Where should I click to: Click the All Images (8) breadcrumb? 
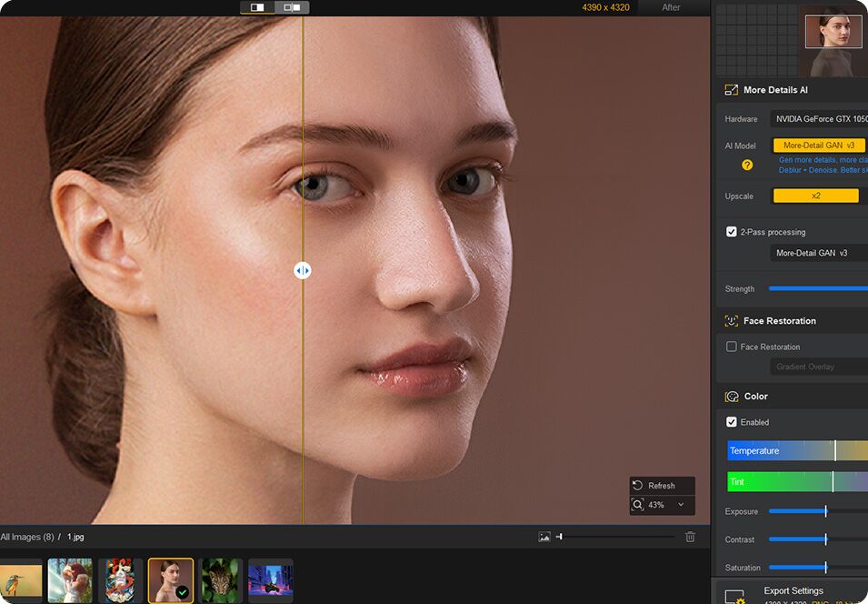tap(27, 537)
